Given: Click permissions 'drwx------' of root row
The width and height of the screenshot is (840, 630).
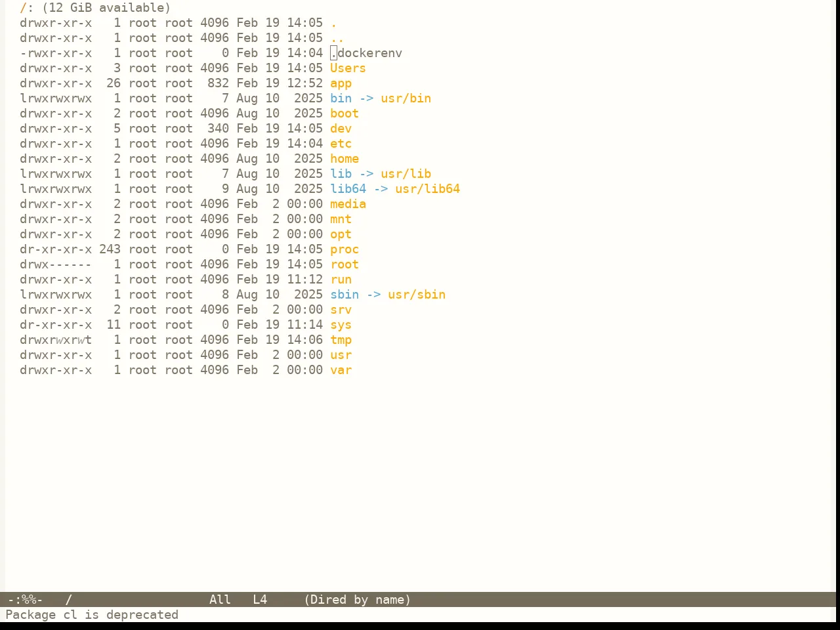Looking at the screenshot, I should pyautogui.click(x=56, y=264).
